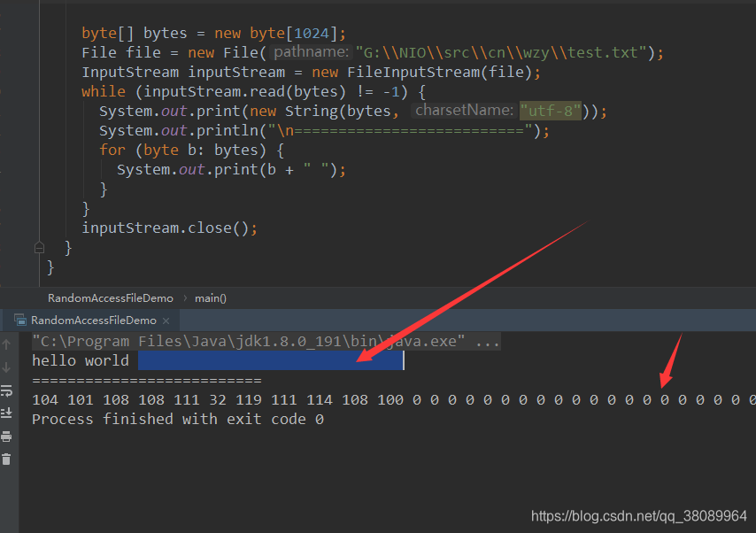The height and width of the screenshot is (533, 756).
Task: Click the java.exe path line in console
Action: [248, 341]
